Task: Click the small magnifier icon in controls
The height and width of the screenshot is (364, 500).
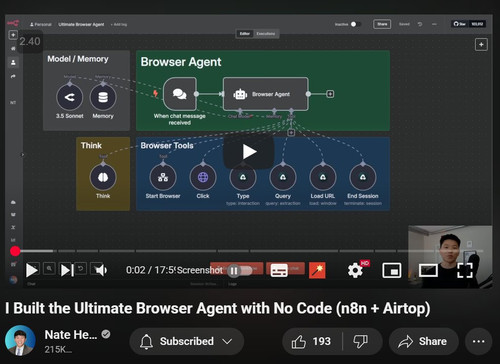Action: click(49, 268)
